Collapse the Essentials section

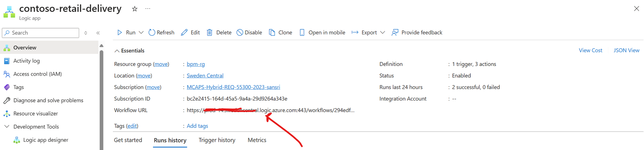(117, 51)
